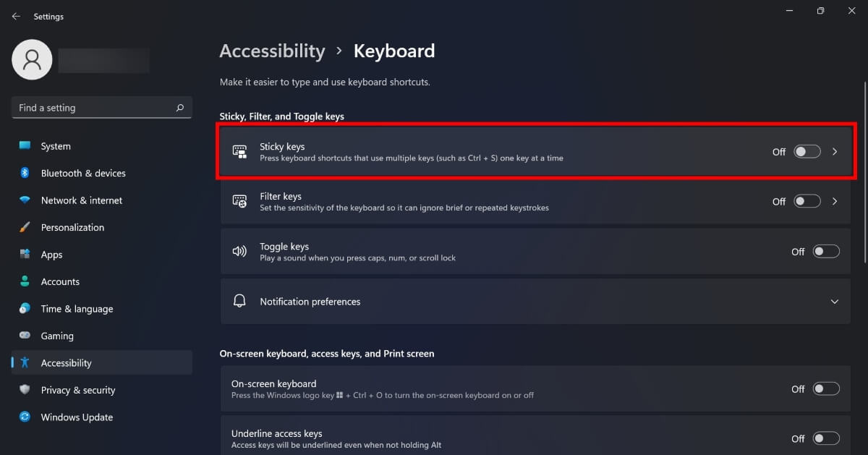Go to Time & language settings

(77, 309)
